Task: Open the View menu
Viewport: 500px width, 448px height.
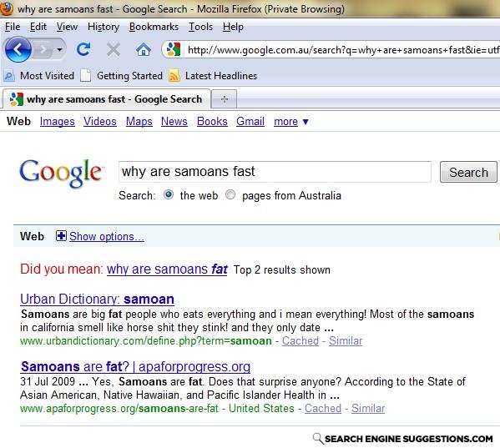Action: pos(67,27)
